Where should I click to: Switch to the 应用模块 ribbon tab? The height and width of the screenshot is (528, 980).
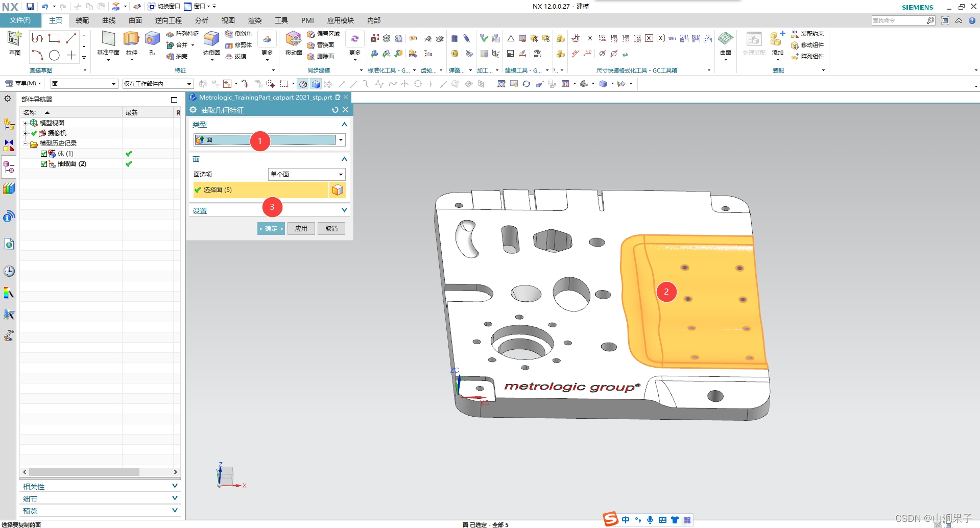tap(341, 20)
